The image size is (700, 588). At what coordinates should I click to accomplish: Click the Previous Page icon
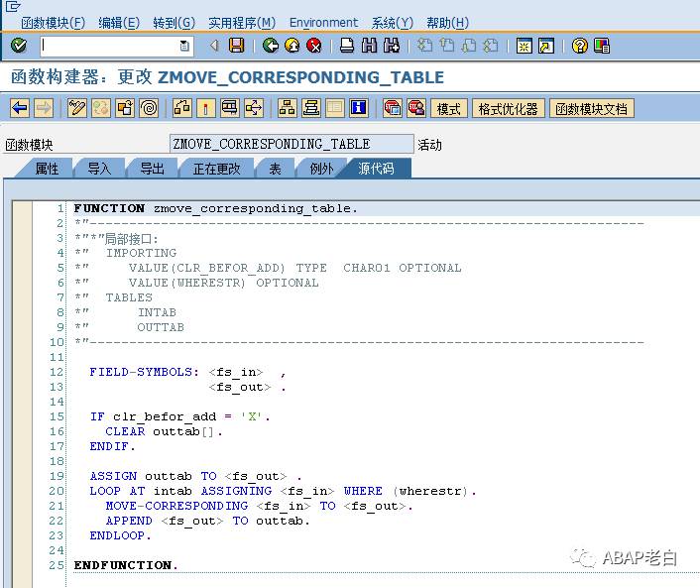coord(446,46)
